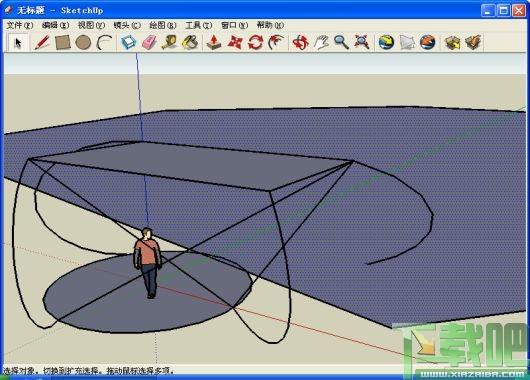Select the Pan hand tool

[321, 43]
